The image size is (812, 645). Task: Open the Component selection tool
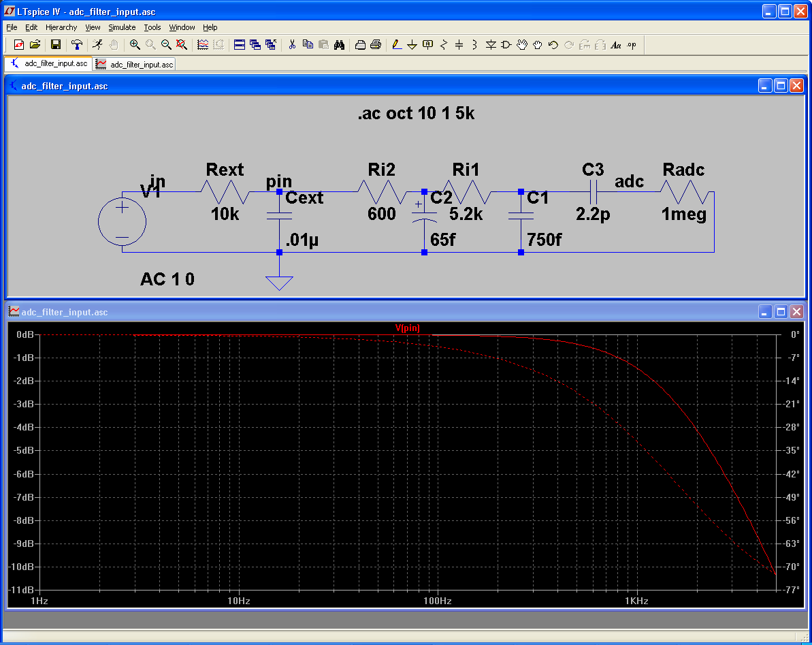click(x=506, y=45)
